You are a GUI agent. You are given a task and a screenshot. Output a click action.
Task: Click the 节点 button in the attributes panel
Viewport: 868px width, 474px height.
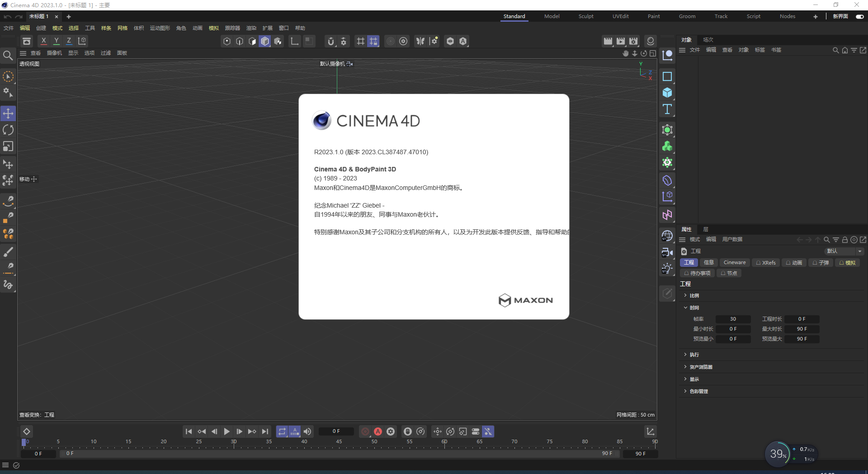[x=729, y=273]
